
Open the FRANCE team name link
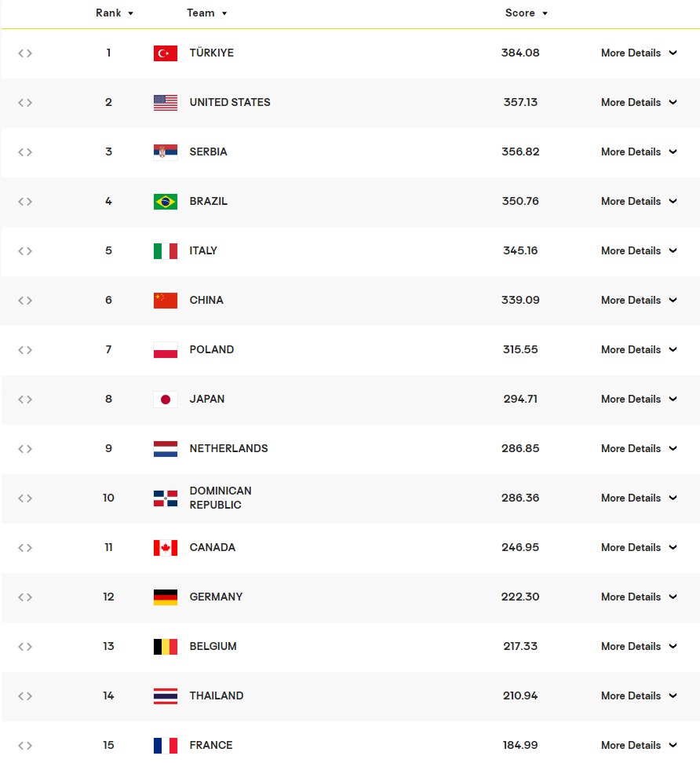click(210, 746)
